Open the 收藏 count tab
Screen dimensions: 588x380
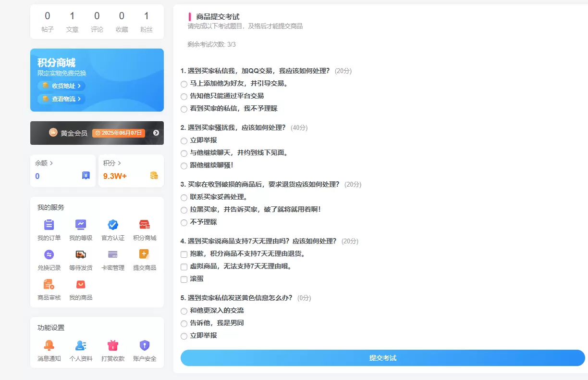click(122, 22)
